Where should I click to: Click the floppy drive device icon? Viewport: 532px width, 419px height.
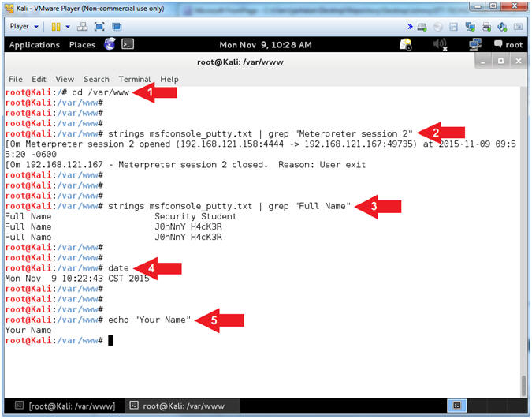tap(454, 27)
